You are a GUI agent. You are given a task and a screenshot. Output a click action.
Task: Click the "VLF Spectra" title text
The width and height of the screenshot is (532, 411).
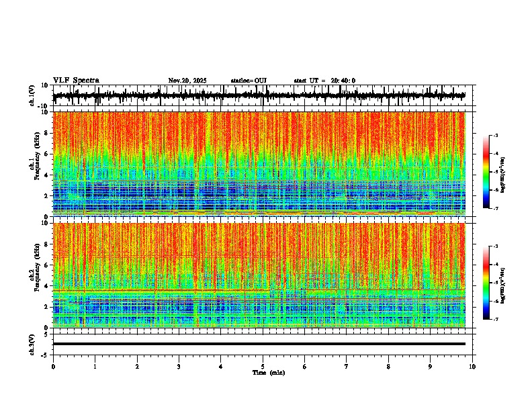[x=77, y=81]
